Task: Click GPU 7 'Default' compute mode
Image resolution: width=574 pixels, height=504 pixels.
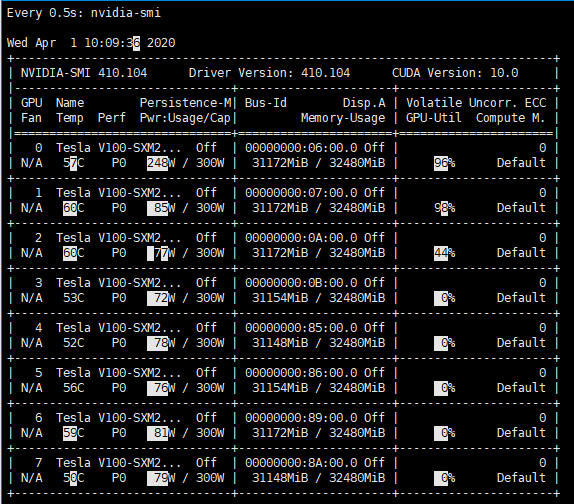Action: pos(521,478)
